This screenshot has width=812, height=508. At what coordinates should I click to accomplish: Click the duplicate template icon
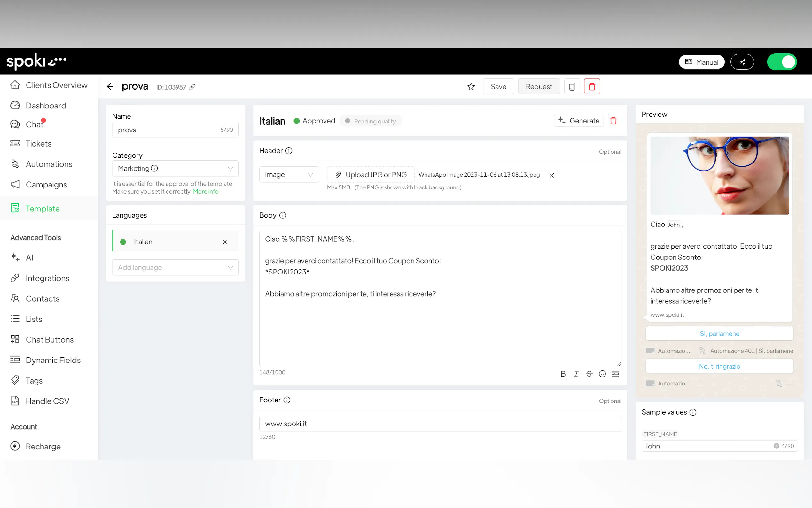click(x=572, y=87)
